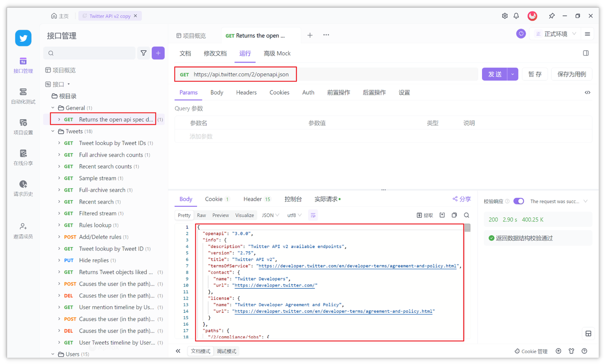Switch to 调试模式 at the bottom
Viewport: 606px width, 364px height.
point(226,351)
